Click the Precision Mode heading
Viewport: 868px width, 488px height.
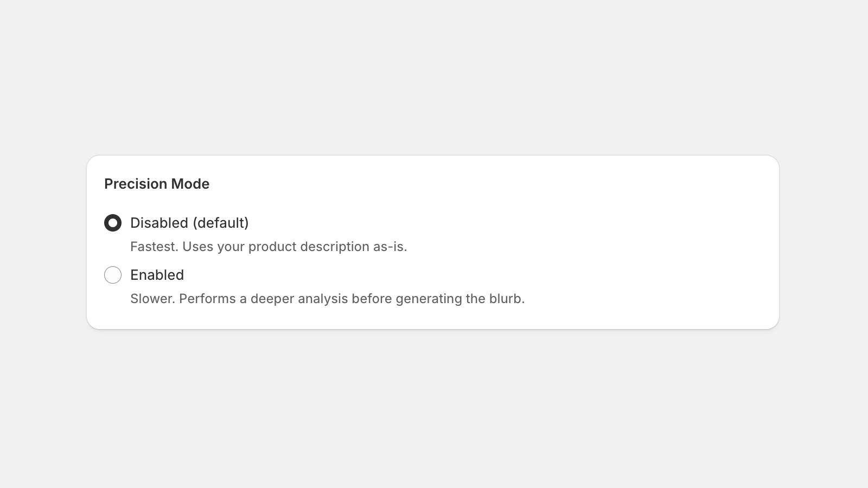(157, 184)
